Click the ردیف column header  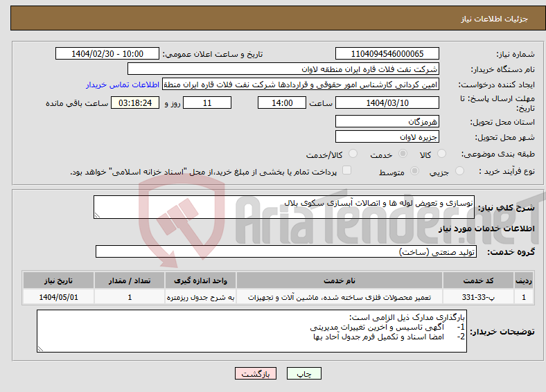(x=524, y=280)
